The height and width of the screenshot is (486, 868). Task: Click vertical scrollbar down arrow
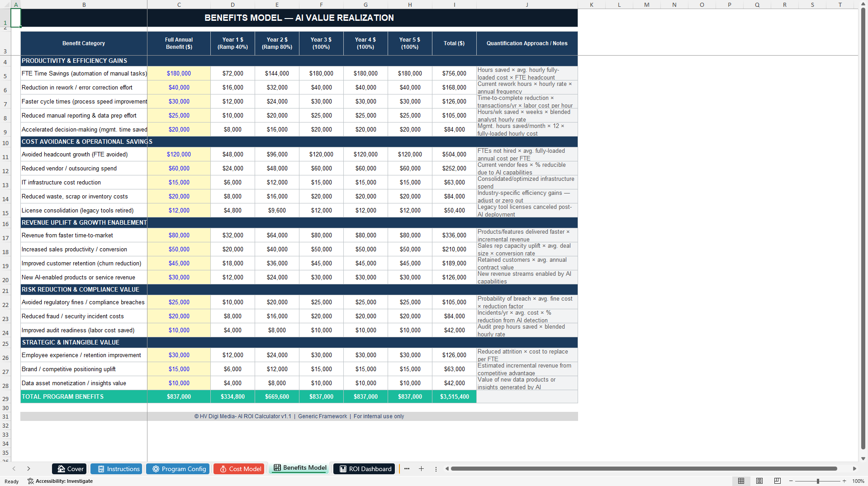(863, 458)
